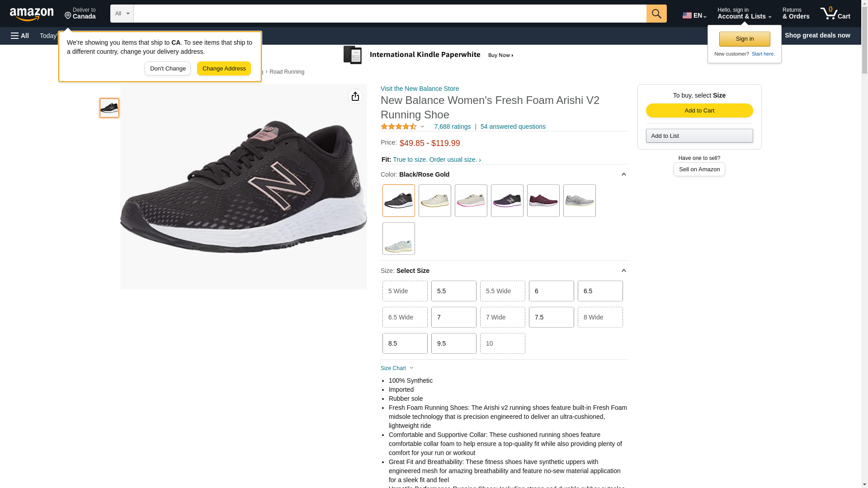Screen dimensions: 868x488
Task: Open the shopping cart icon
Action: point(835,14)
